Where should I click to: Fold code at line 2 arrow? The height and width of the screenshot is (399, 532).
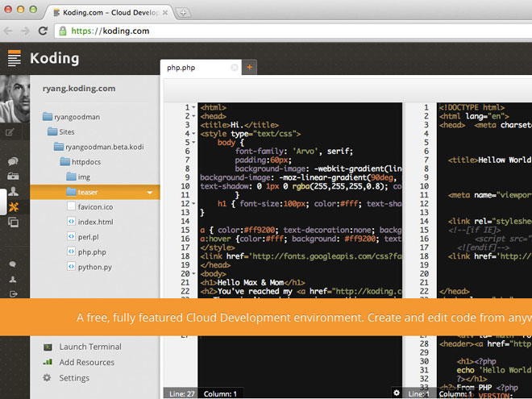coord(193,116)
